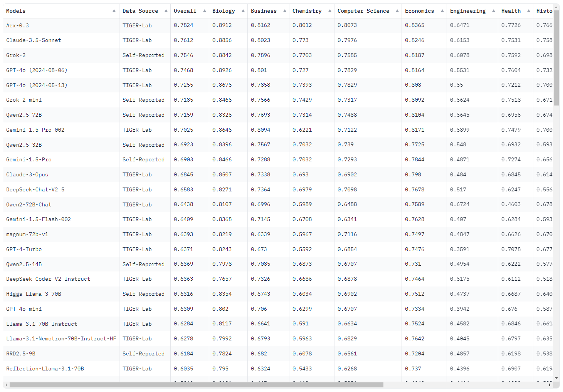Sort by the Data Source column arrow

point(166,11)
